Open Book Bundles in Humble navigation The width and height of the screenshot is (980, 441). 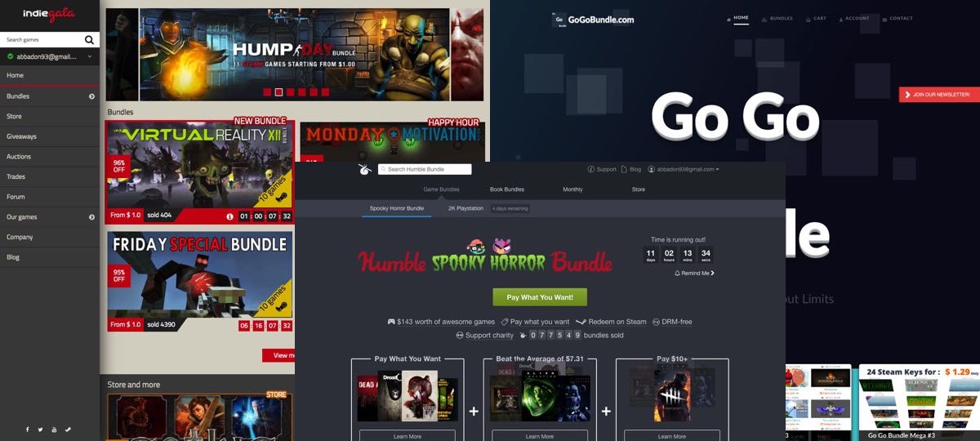point(507,189)
